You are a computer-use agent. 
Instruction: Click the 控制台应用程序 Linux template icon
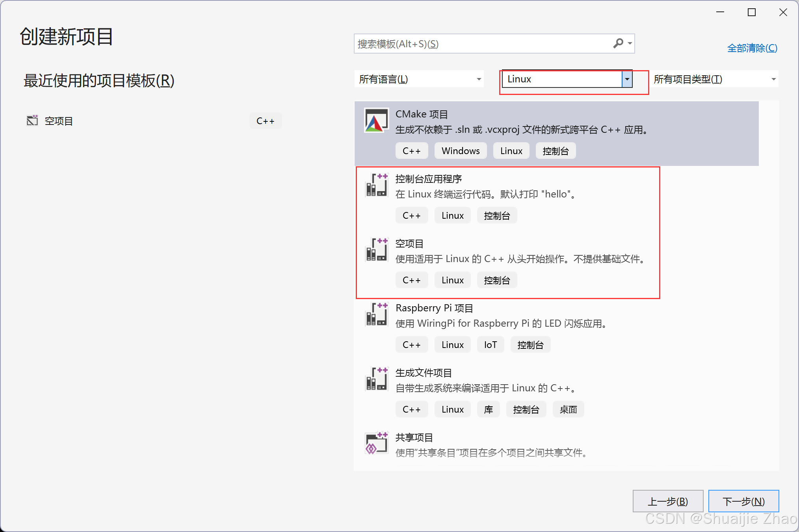click(x=376, y=185)
